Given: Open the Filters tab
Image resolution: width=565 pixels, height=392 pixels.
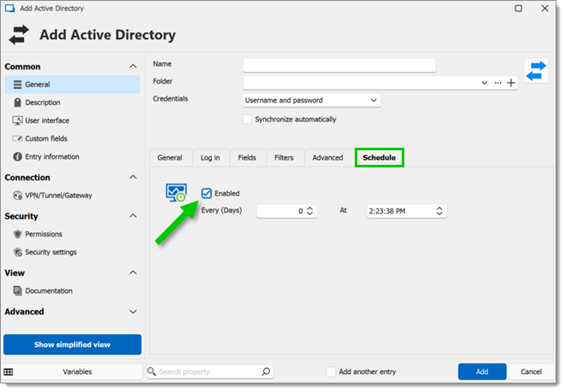Looking at the screenshot, I should pos(284,158).
